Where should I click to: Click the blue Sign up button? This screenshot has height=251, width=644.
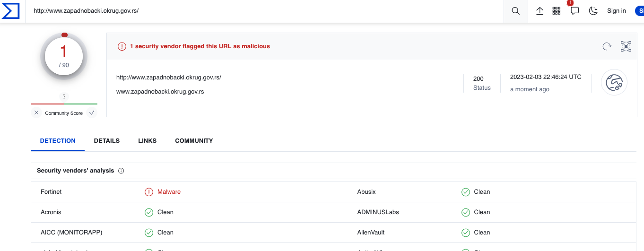pyautogui.click(x=639, y=11)
